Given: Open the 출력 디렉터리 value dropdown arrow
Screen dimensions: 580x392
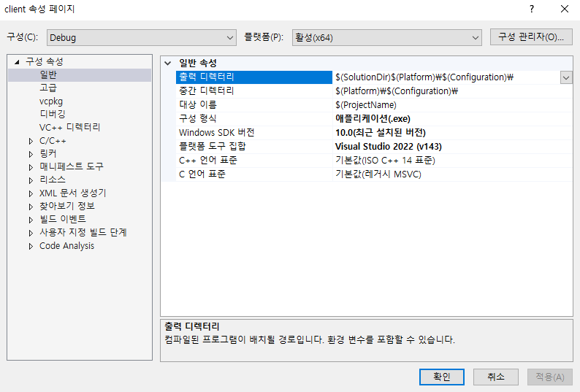Looking at the screenshot, I should pos(566,77).
